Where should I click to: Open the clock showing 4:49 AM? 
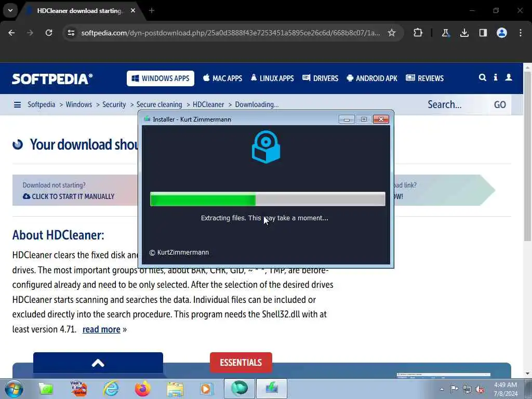pyautogui.click(x=506, y=389)
